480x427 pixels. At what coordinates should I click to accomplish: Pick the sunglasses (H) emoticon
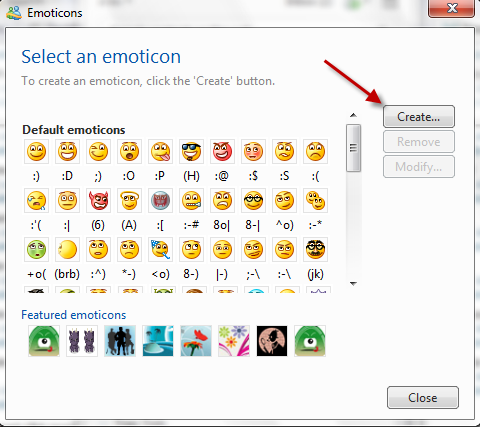click(x=191, y=151)
